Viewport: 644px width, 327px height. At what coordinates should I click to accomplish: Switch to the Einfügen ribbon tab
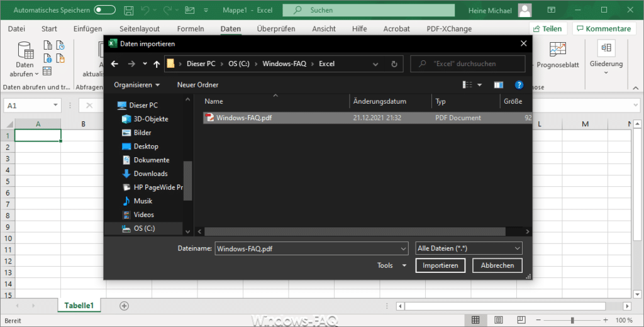(x=87, y=29)
